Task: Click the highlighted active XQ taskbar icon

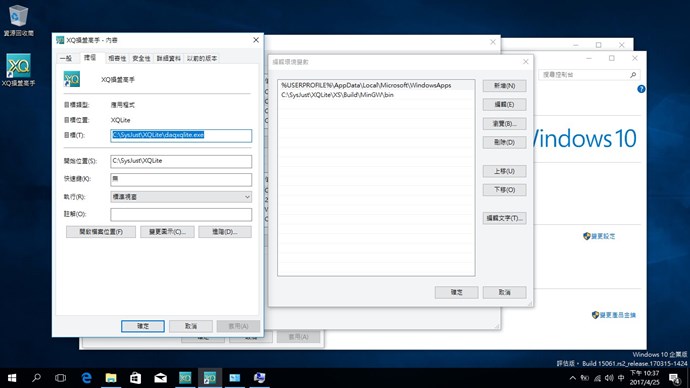Action: (x=210, y=378)
